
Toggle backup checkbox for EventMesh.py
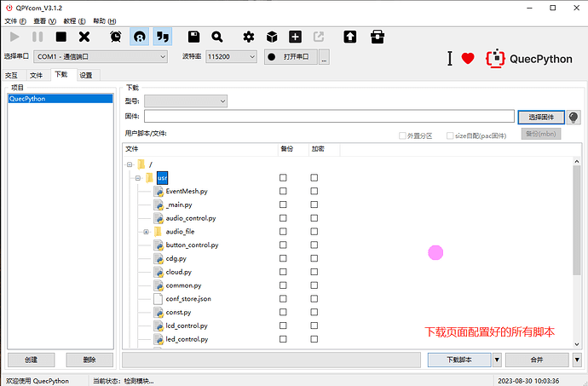[283, 192]
